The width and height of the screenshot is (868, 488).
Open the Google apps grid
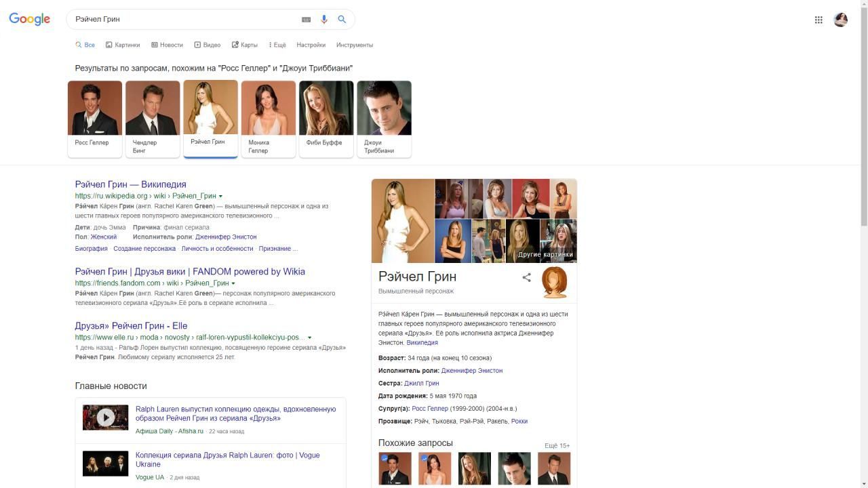click(818, 20)
